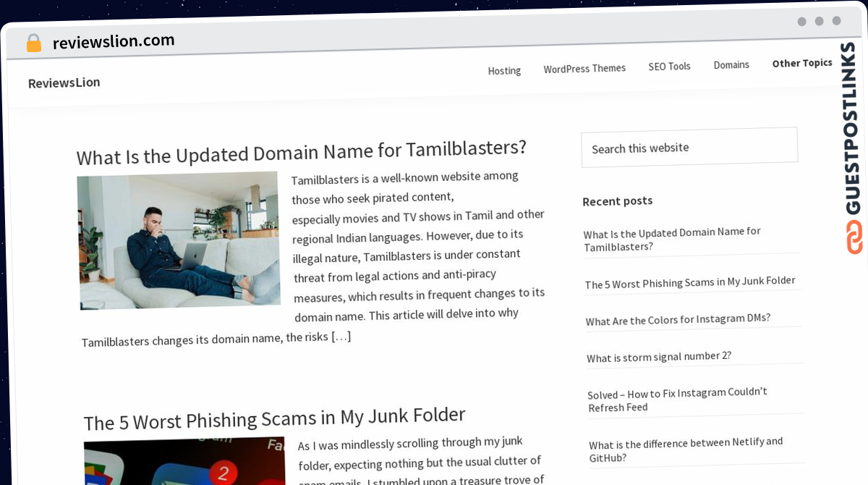Click the Recent posts heading
The width and height of the screenshot is (868, 485).
point(618,201)
